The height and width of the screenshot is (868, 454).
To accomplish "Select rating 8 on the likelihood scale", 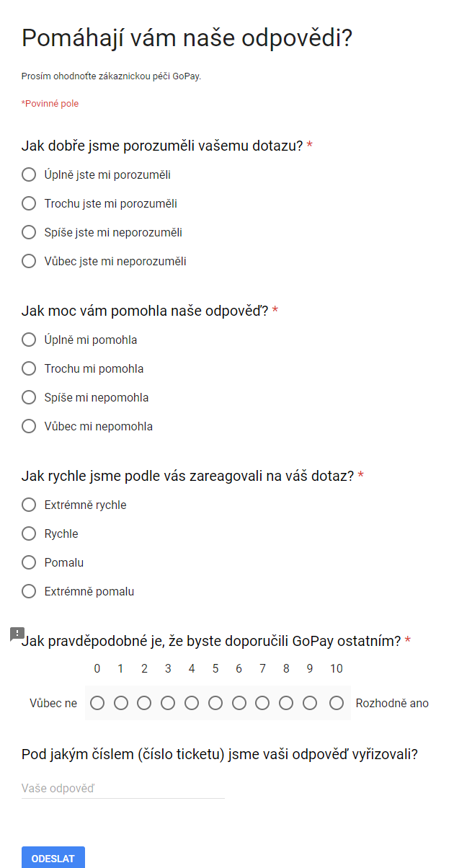I will [x=286, y=703].
